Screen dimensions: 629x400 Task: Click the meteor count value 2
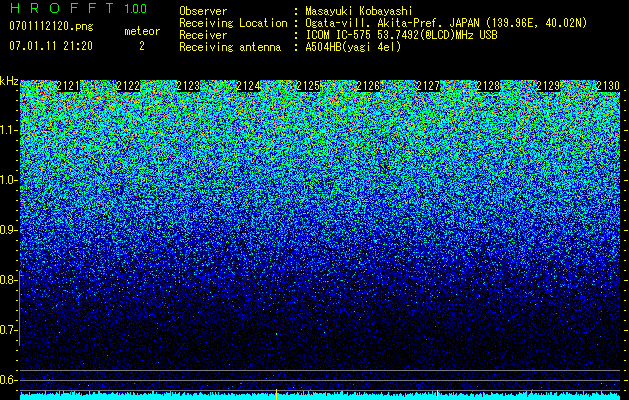tap(142, 46)
